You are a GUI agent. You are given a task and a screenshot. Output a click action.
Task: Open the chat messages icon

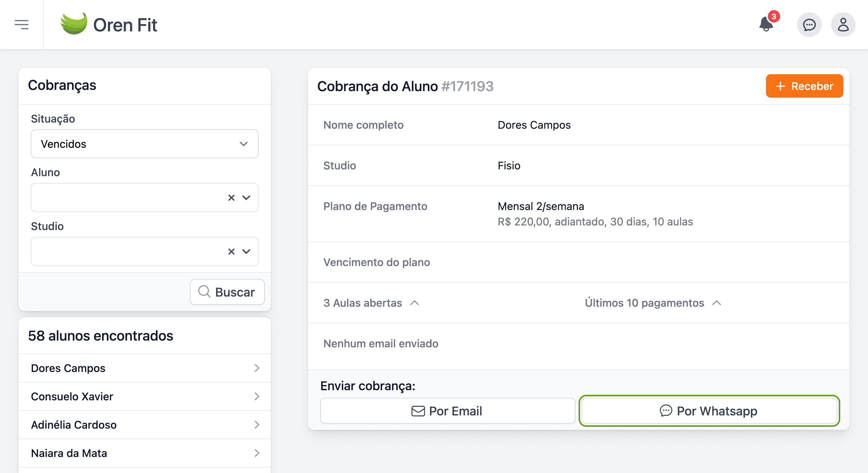pos(809,25)
